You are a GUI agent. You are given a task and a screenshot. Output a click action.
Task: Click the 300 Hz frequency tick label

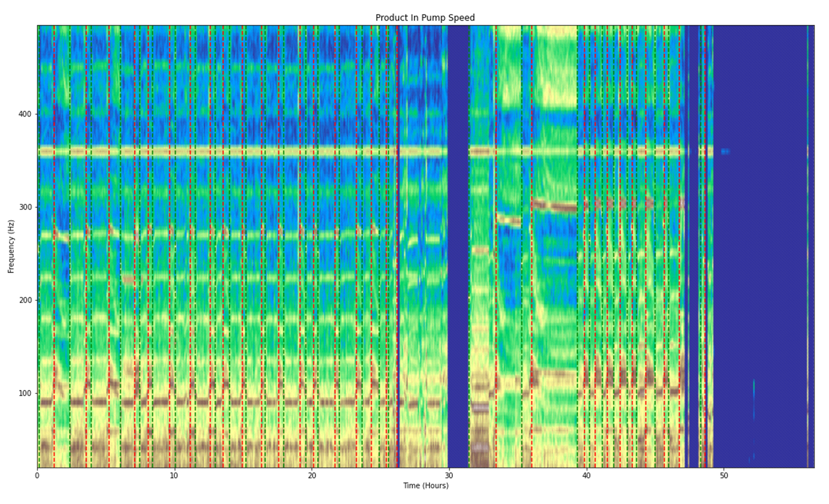25,207
